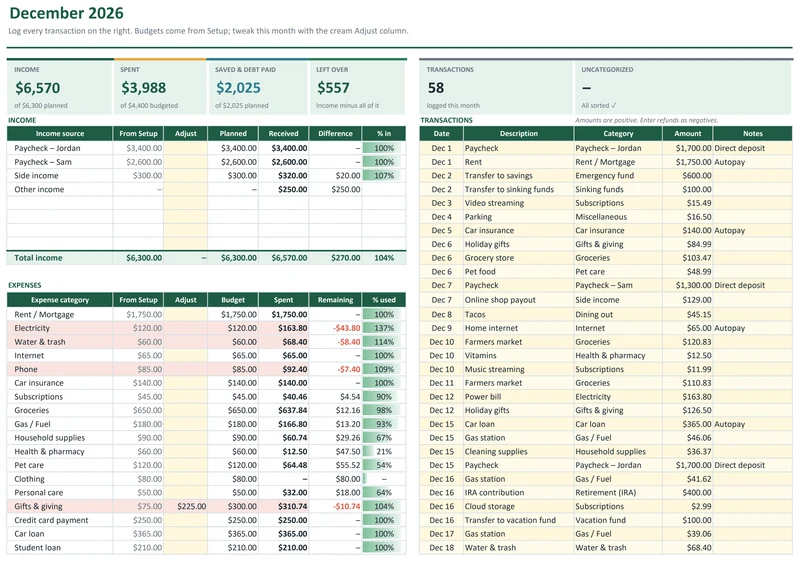Select the Student loan expense row label
800x561 pixels.
pos(37,548)
